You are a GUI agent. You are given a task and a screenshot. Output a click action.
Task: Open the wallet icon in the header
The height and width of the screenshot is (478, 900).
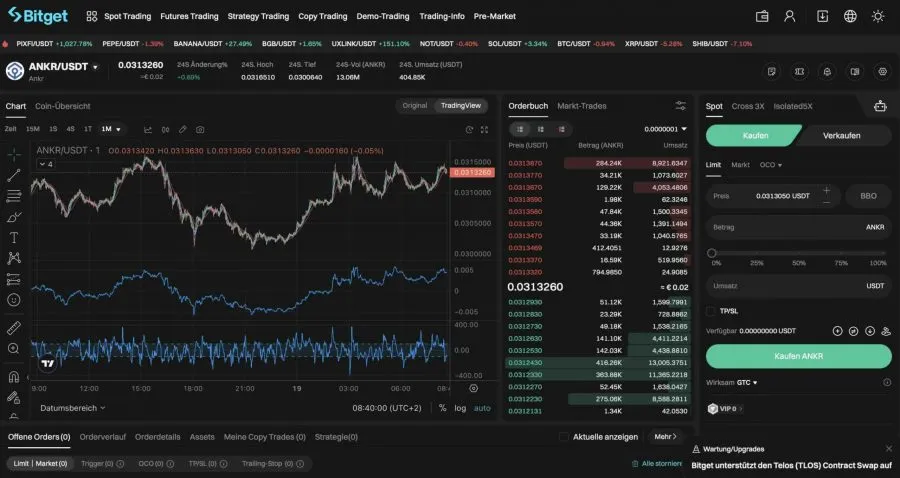point(762,17)
